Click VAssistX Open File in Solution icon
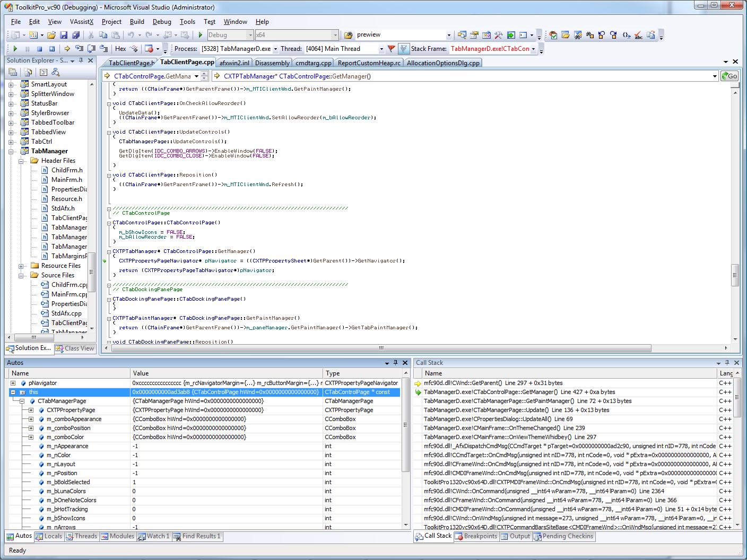 565,35
